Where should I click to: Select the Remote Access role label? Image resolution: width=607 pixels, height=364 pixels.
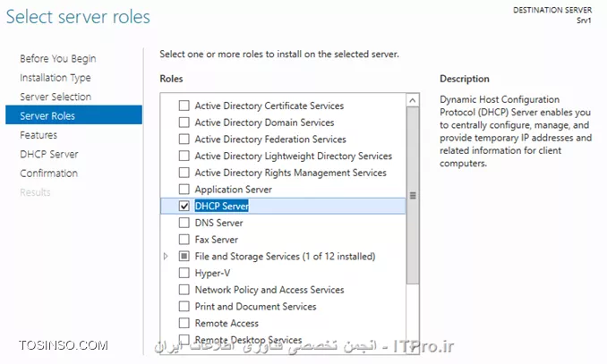[227, 323]
